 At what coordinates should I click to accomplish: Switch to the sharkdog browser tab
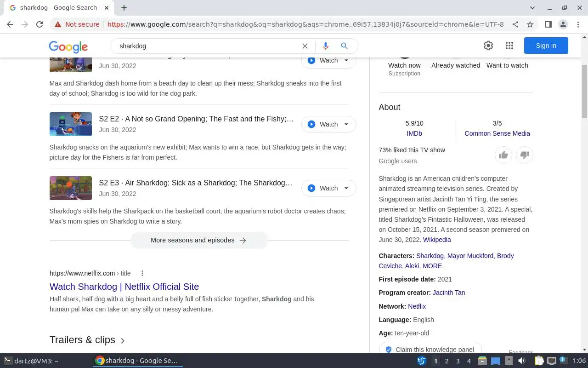point(58,8)
